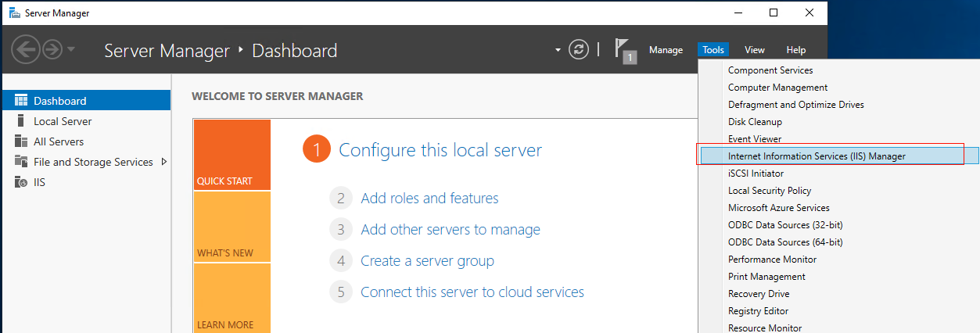Open Computer Management from Tools menu
The image size is (980, 333).
(x=777, y=88)
